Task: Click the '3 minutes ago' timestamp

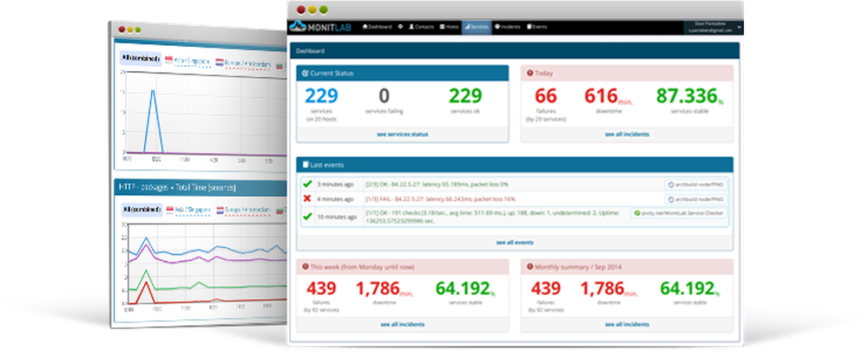Action: click(335, 184)
